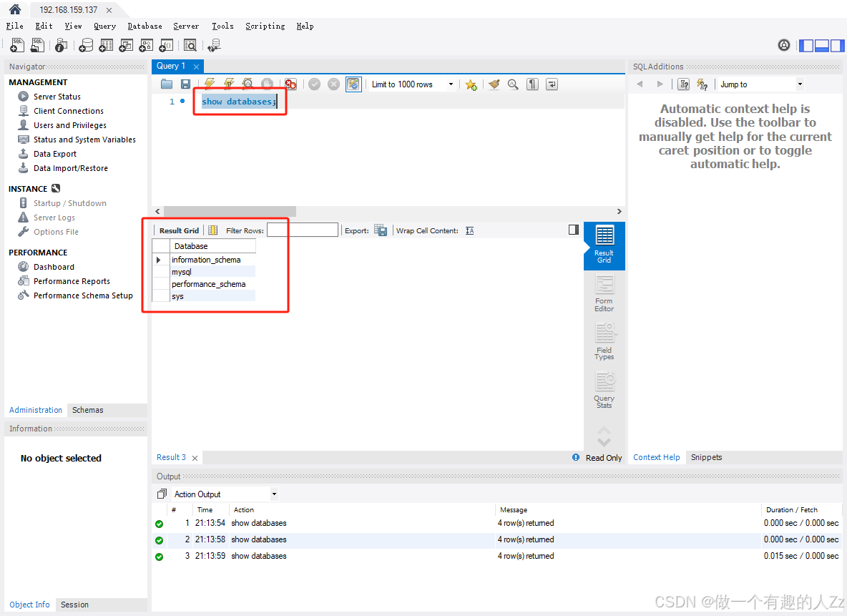Toggle wrap cell content icon

[469, 230]
